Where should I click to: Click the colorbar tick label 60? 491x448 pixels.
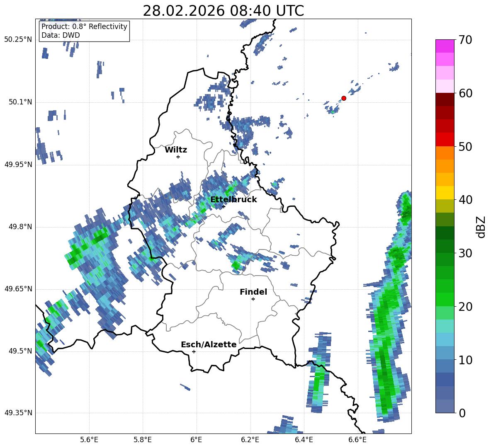click(465, 93)
